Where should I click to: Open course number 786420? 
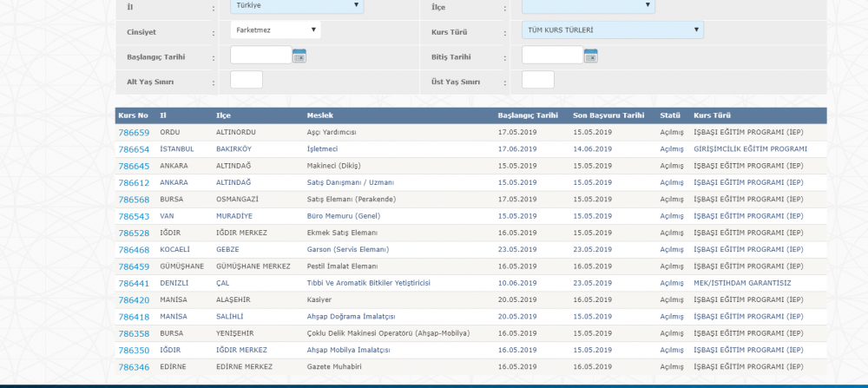click(x=134, y=300)
